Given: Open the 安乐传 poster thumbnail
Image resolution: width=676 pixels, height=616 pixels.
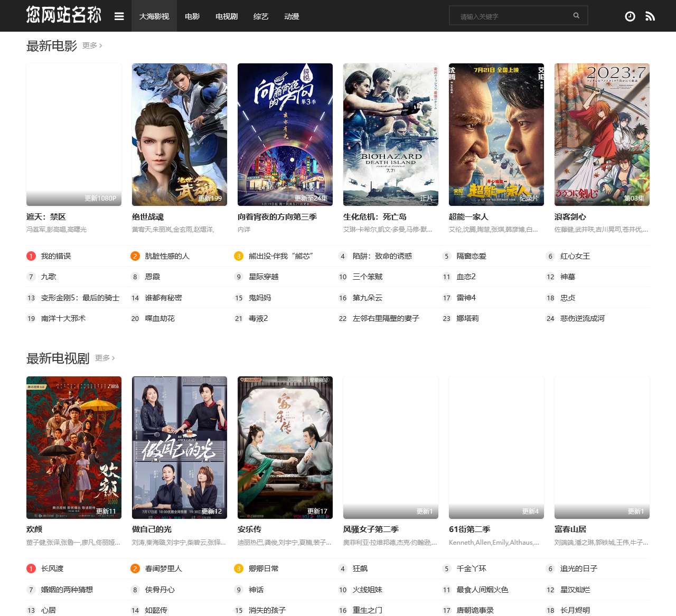Looking at the screenshot, I should click(x=285, y=447).
